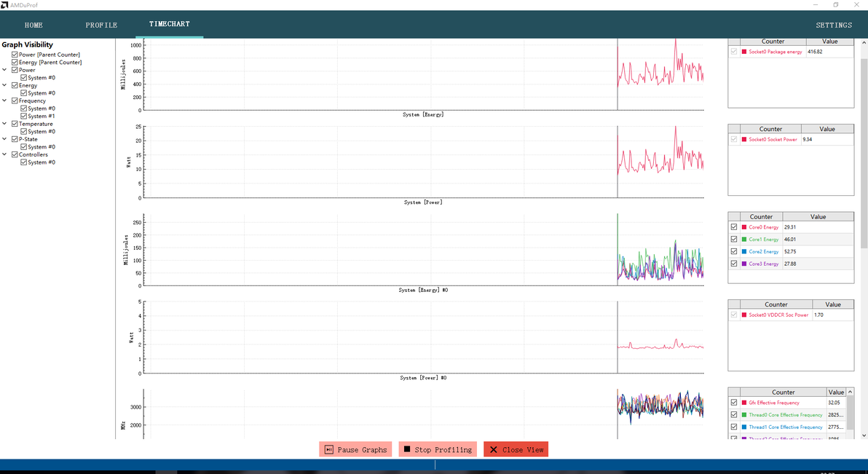
Task: Click the main vertical scrollbar down arrow
Action: [864, 436]
